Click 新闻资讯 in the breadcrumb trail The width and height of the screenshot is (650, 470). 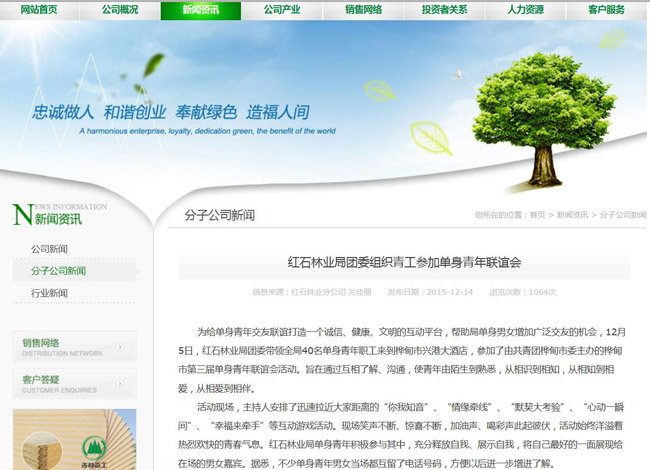pyautogui.click(x=573, y=215)
